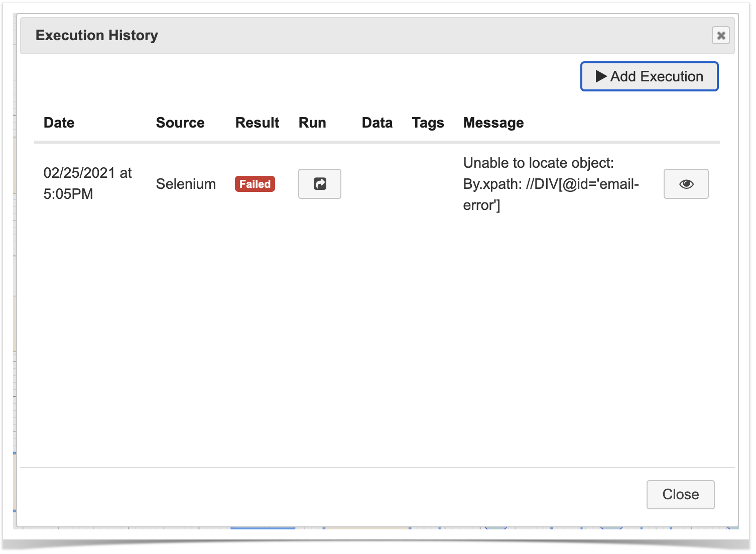756x554 pixels.
Task: Click the Close button
Action: [x=680, y=494]
